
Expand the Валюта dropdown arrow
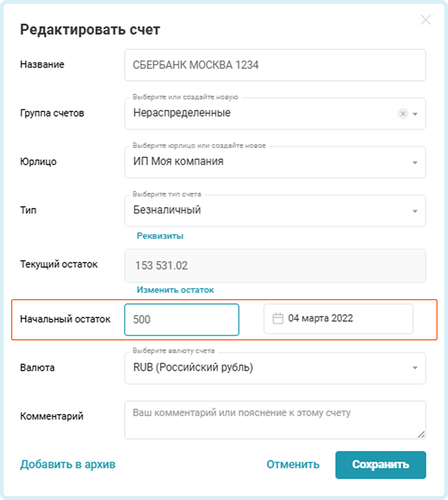click(415, 368)
